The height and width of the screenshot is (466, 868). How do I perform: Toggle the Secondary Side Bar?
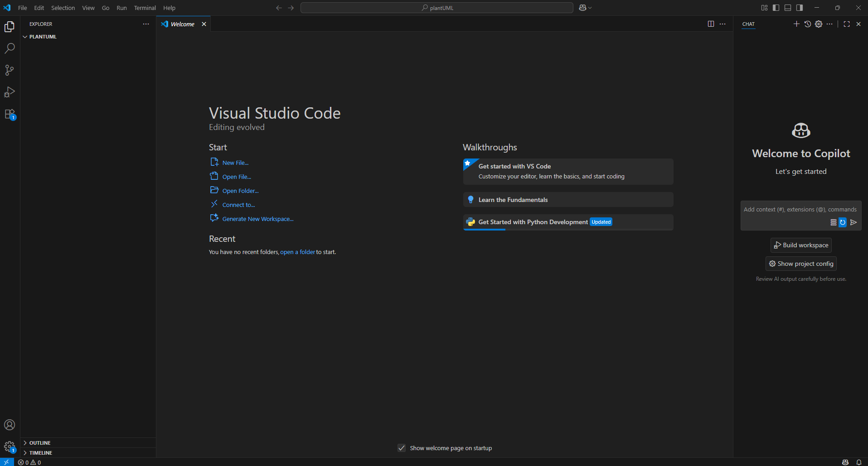pyautogui.click(x=800, y=8)
